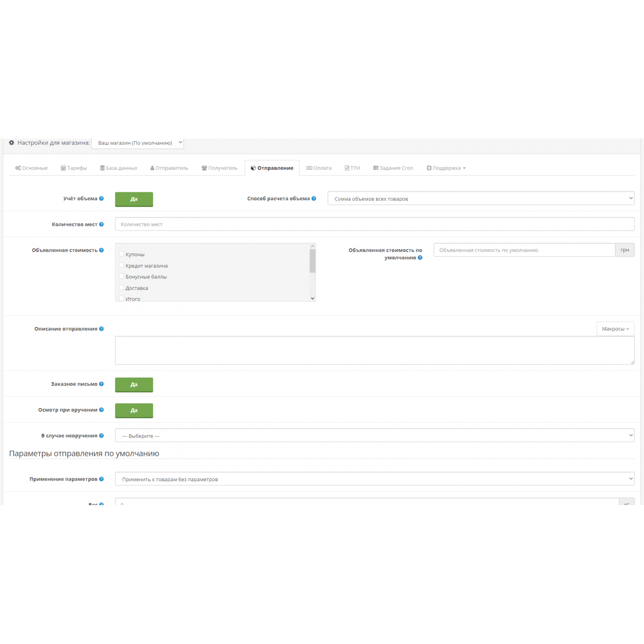
Task: Toggle the Заказное письмо Да switch
Action: tap(134, 385)
